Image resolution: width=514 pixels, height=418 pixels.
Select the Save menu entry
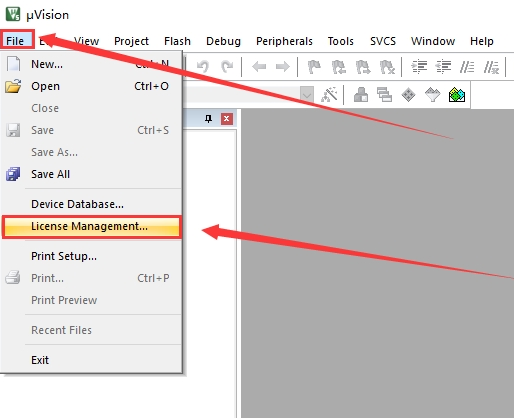click(x=91, y=130)
